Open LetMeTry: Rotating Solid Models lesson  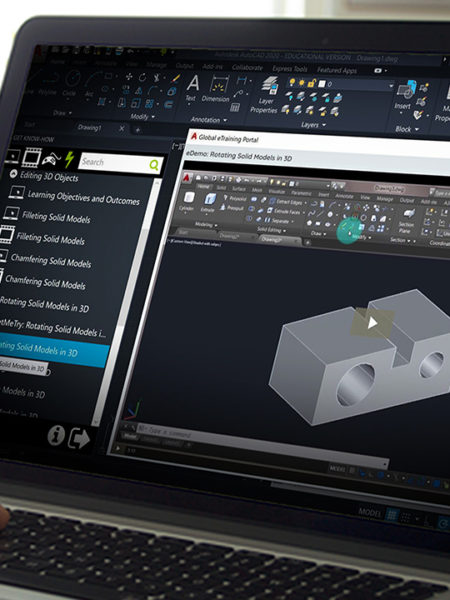(53, 328)
